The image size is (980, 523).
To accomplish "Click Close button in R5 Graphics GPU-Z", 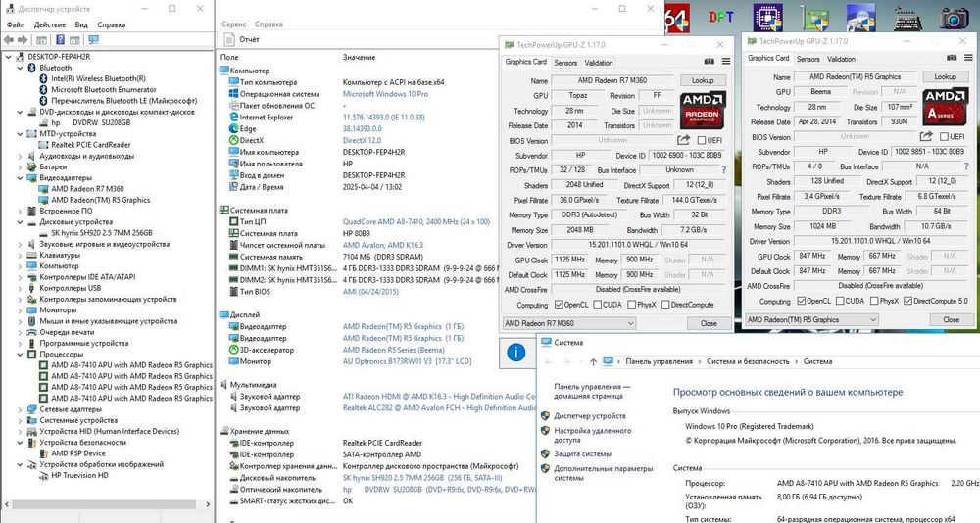I will [x=952, y=319].
